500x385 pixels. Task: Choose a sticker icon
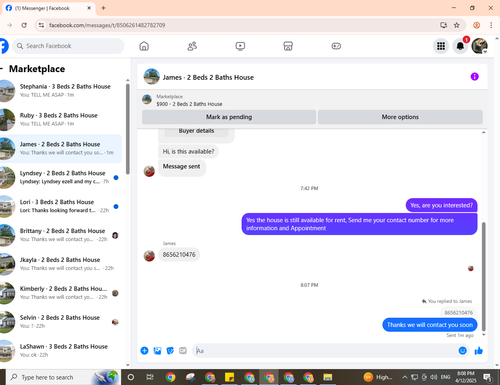170,351
